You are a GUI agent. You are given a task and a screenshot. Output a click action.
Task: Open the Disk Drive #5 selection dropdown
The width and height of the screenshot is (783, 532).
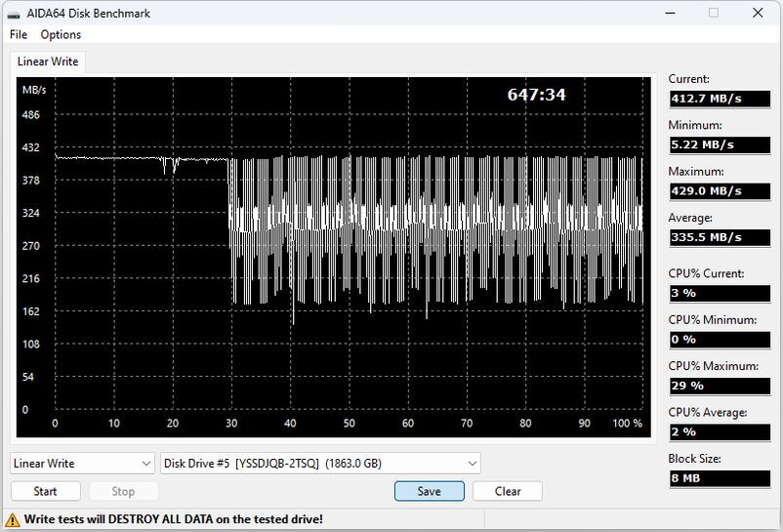tap(320, 464)
